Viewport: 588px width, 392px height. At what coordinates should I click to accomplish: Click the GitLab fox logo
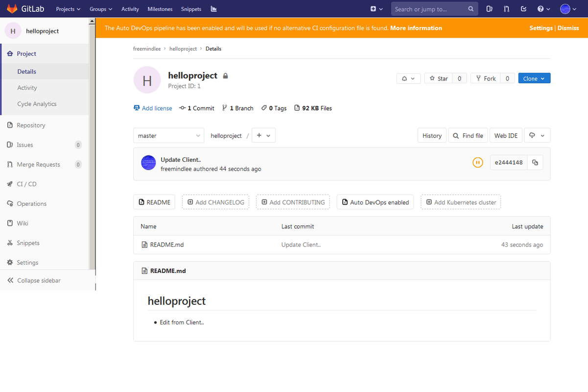tap(12, 9)
